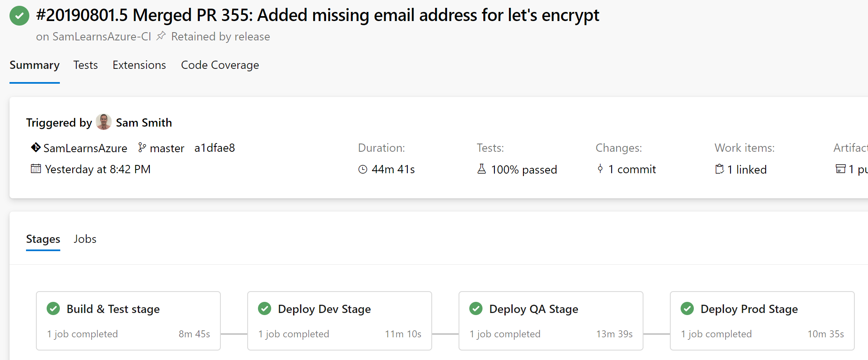Click the flask icon beside 100% passed

482,169
